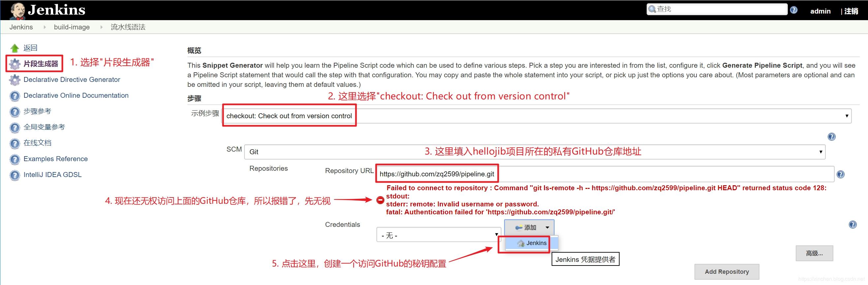Open the search help question icon
Image resolution: width=868 pixels, height=285 pixels.
pyautogui.click(x=793, y=10)
